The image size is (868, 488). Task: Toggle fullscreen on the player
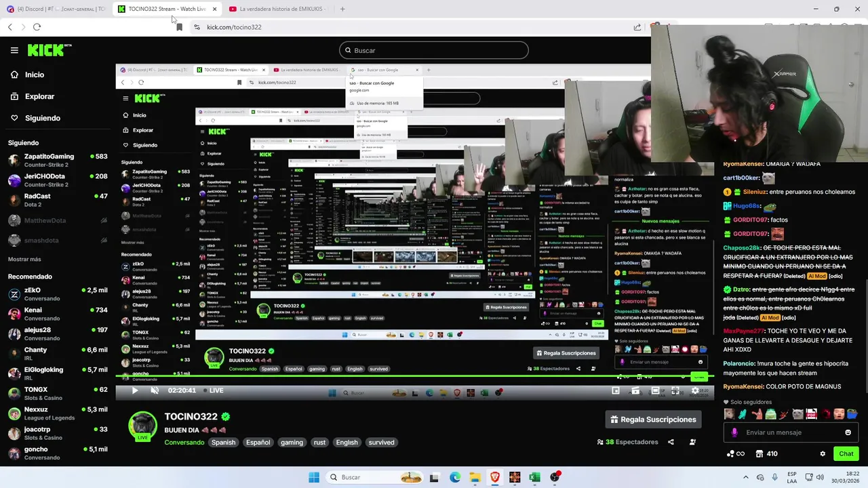pyautogui.click(x=675, y=391)
